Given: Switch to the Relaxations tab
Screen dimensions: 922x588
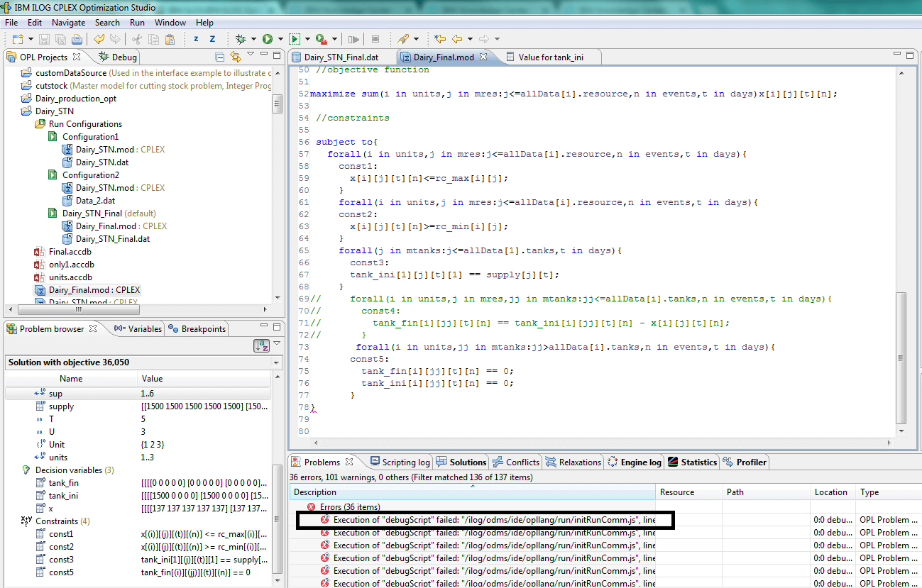Looking at the screenshot, I should pyautogui.click(x=573, y=462).
